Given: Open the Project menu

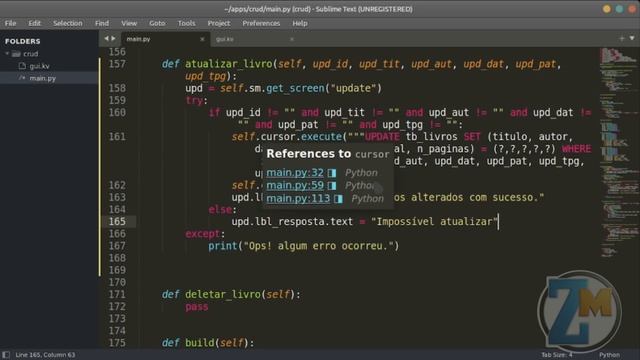Looking at the screenshot, I should pyautogui.click(x=219, y=23).
